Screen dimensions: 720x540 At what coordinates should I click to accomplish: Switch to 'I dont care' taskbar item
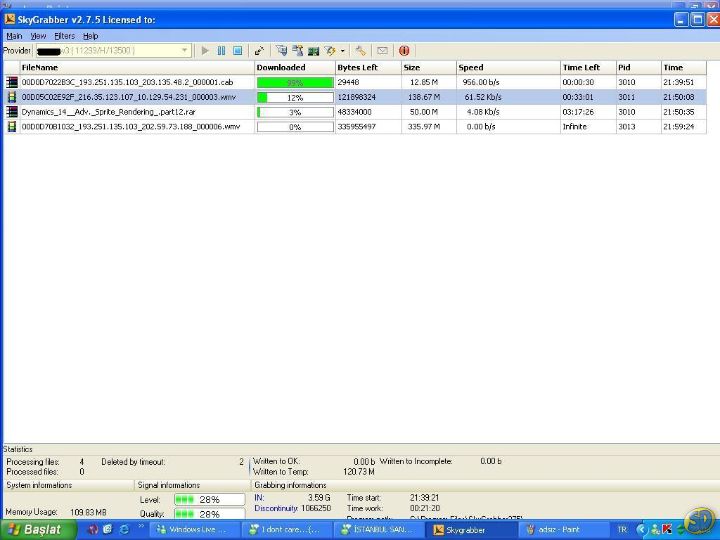(x=287, y=529)
